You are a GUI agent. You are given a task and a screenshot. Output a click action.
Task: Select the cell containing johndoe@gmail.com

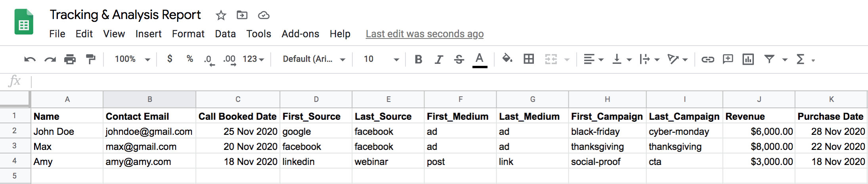pyautogui.click(x=149, y=131)
